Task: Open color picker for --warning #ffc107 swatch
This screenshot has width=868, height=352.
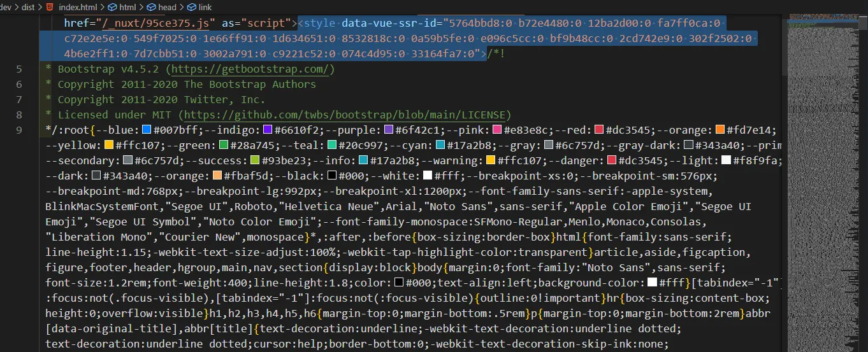Action: (490, 161)
